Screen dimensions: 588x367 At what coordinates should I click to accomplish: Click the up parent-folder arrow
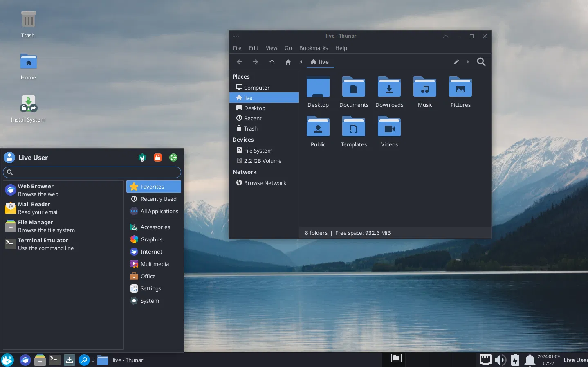pyautogui.click(x=272, y=62)
